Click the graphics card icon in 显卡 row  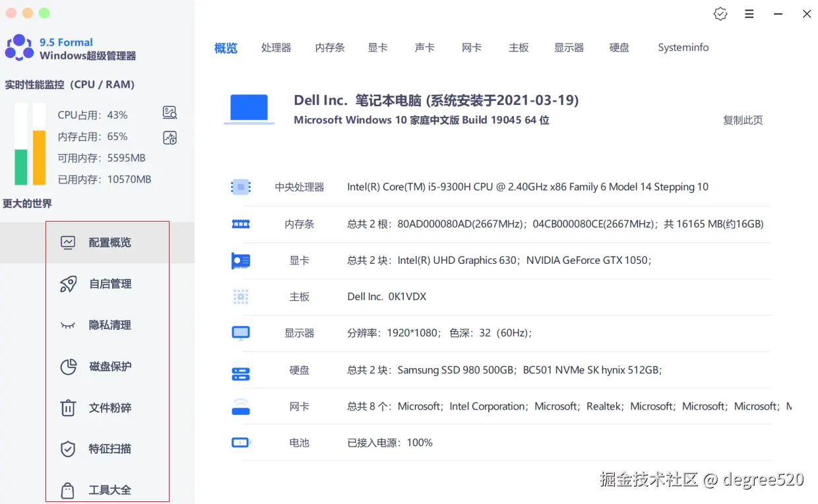point(241,261)
